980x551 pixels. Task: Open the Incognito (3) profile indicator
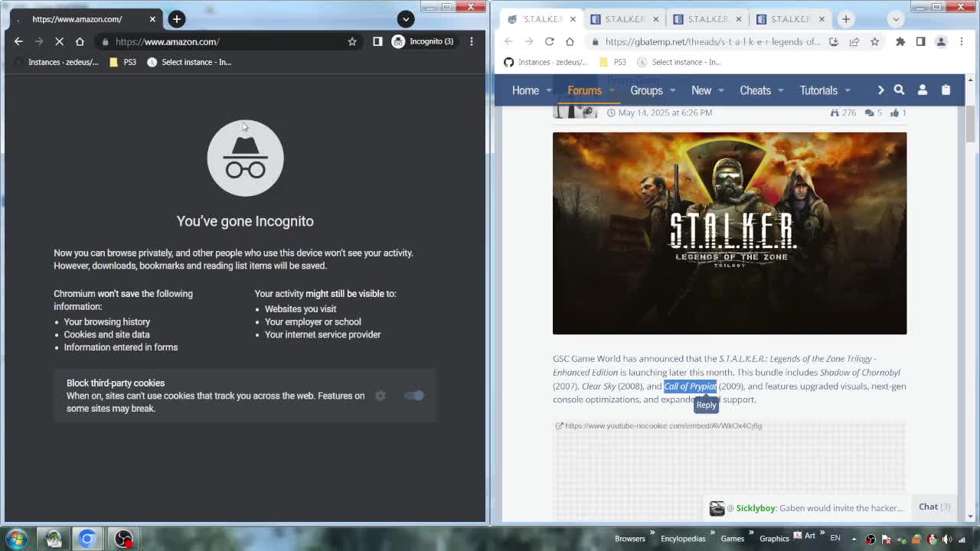pyautogui.click(x=423, y=41)
